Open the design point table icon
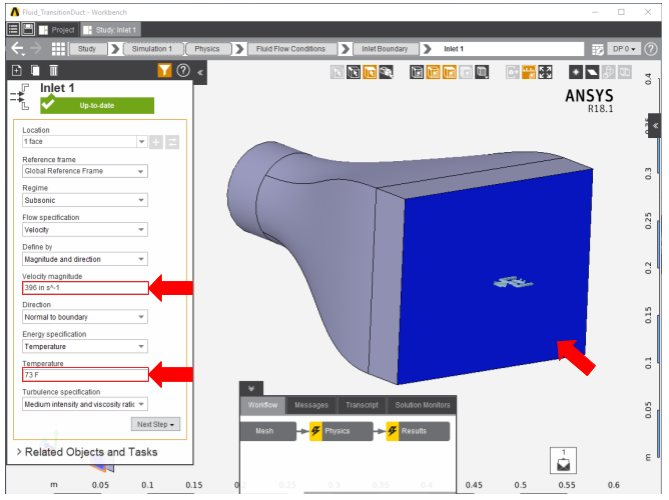The height and width of the screenshot is (500, 669). pos(598,49)
